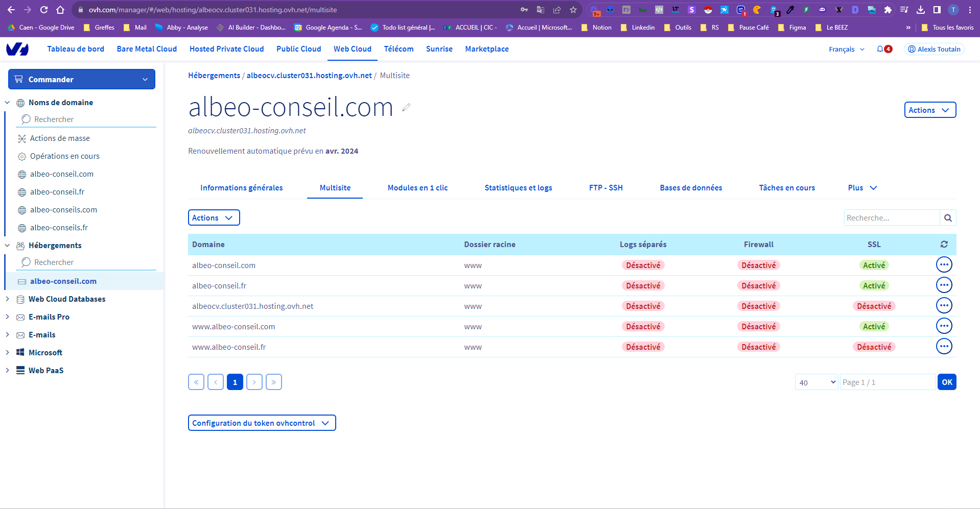The image size is (980, 509).
Task: Click the search magnifier button in table
Action: [948, 218]
